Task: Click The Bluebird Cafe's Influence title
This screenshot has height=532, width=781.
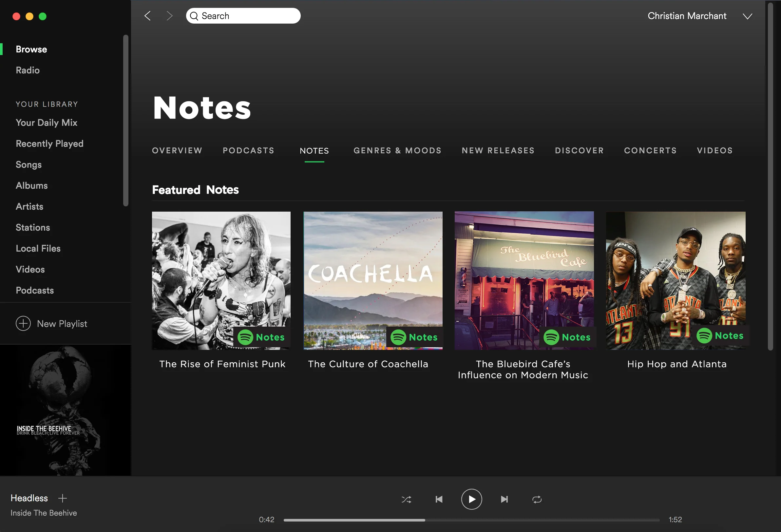Action: coord(523,369)
